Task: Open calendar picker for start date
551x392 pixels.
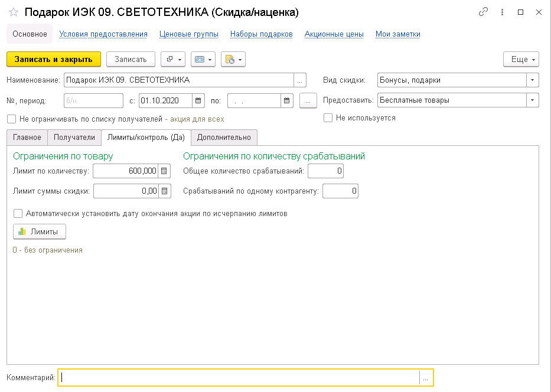Action: coord(199,100)
